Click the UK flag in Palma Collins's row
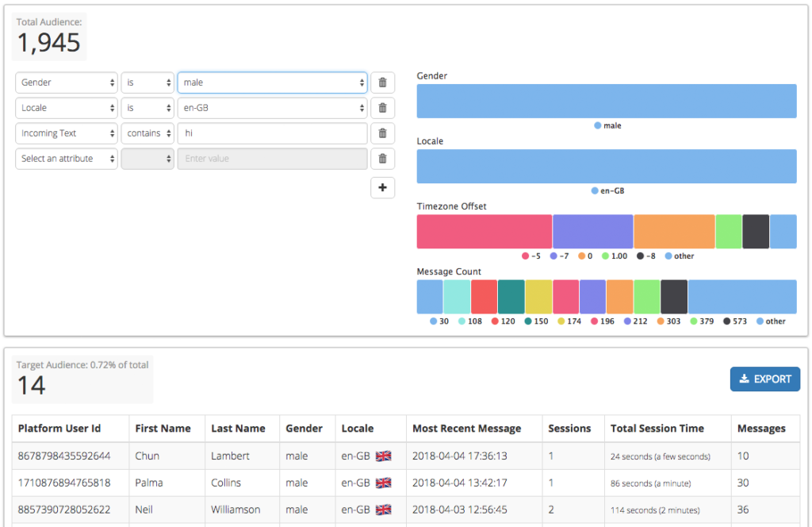Screen dimensions: 812x527 point(383,483)
